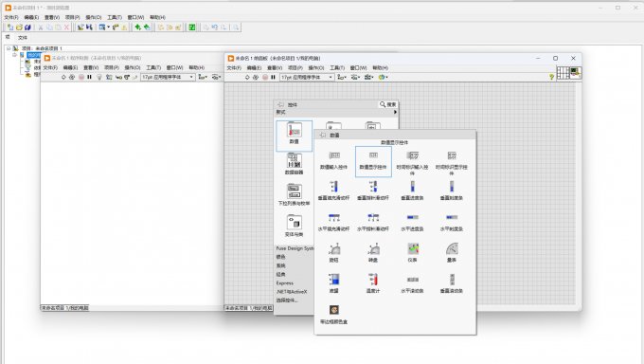Pick the vertical scrollbar control icon
The width and height of the screenshot is (644, 364).
click(452, 280)
